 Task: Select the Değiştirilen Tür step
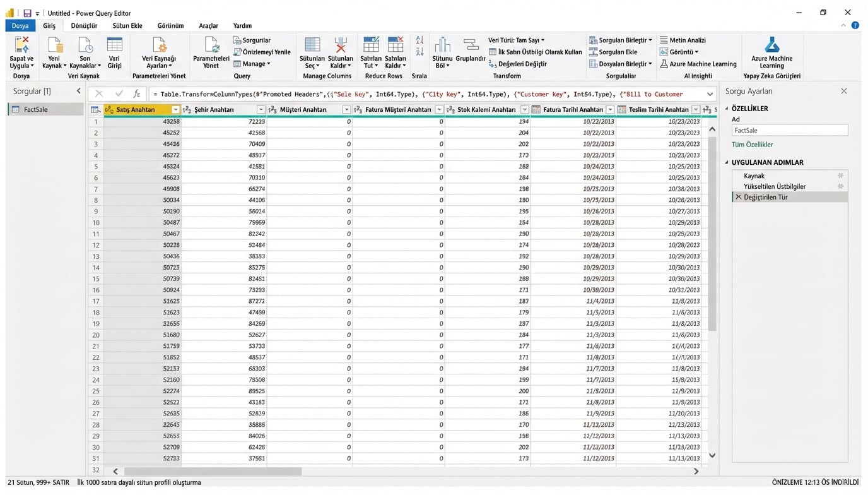789,197
